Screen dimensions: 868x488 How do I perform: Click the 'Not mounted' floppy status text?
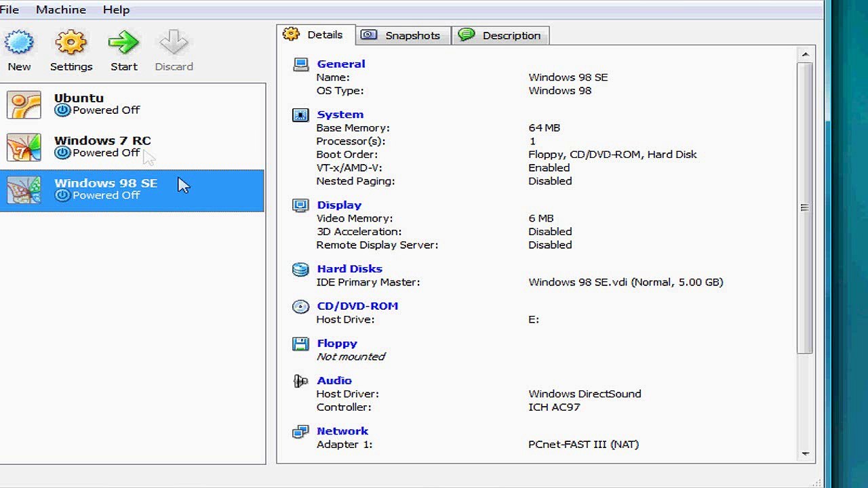pos(351,357)
